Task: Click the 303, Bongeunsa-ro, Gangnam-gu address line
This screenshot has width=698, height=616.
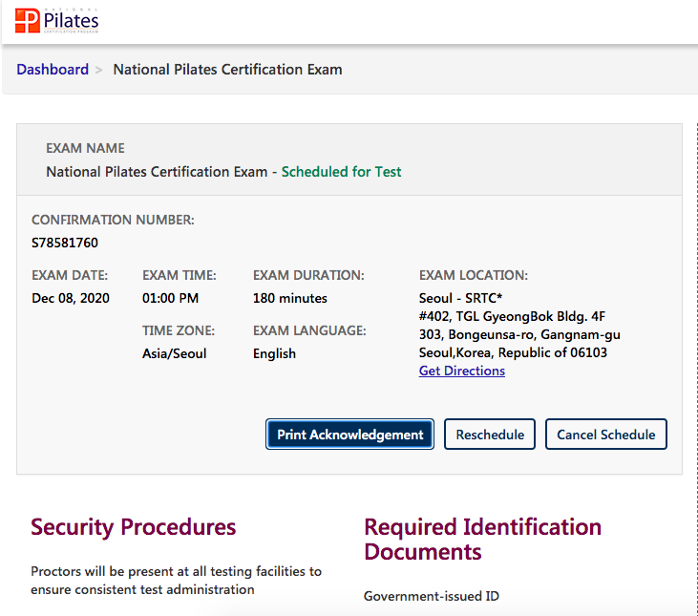Action: point(519,334)
